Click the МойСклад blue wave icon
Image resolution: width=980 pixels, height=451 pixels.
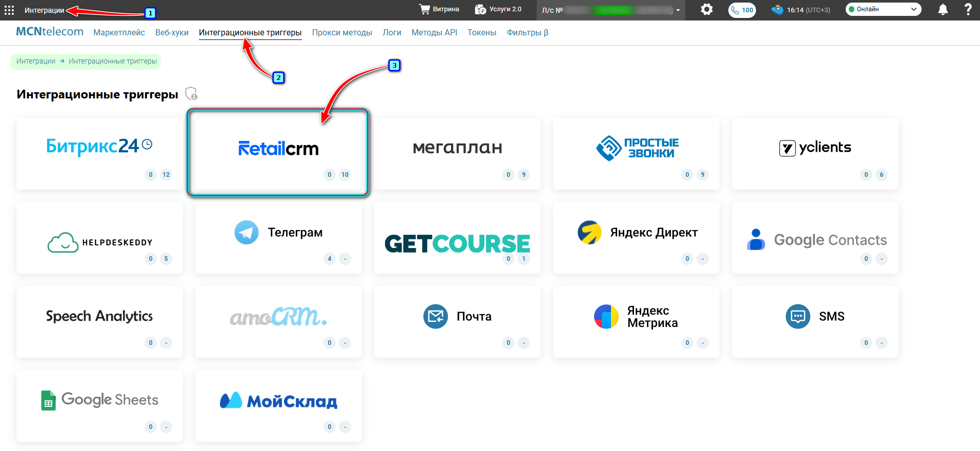(x=231, y=400)
